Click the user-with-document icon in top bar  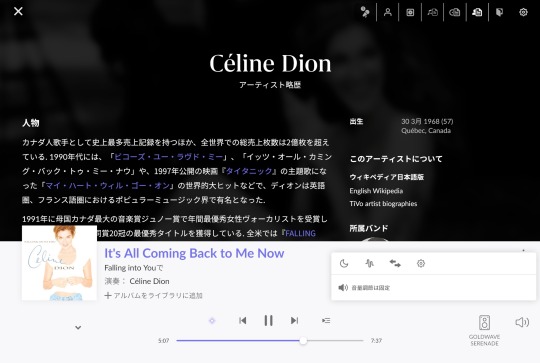[433, 12]
